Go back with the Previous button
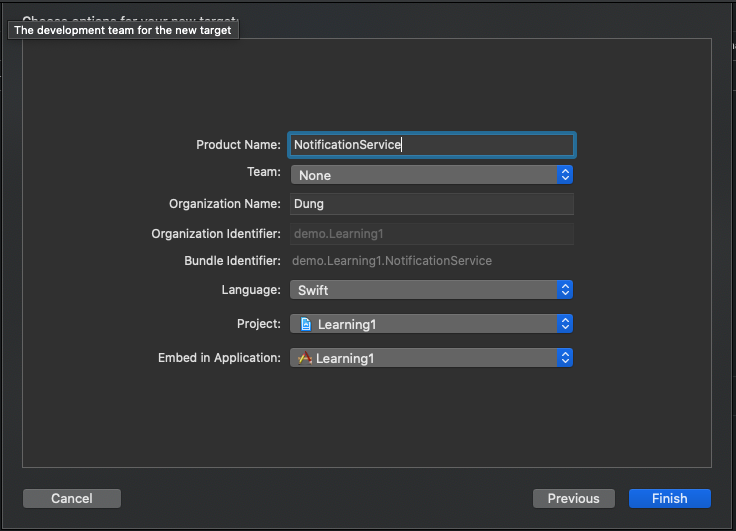The image size is (736, 531). (573, 498)
